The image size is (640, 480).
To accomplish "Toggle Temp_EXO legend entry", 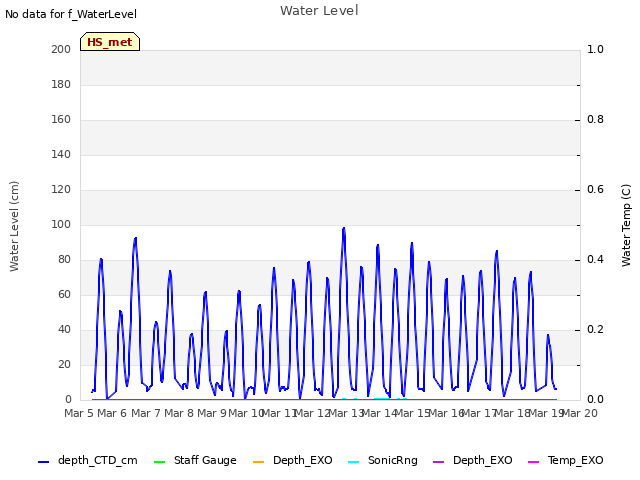I will 566,460.
